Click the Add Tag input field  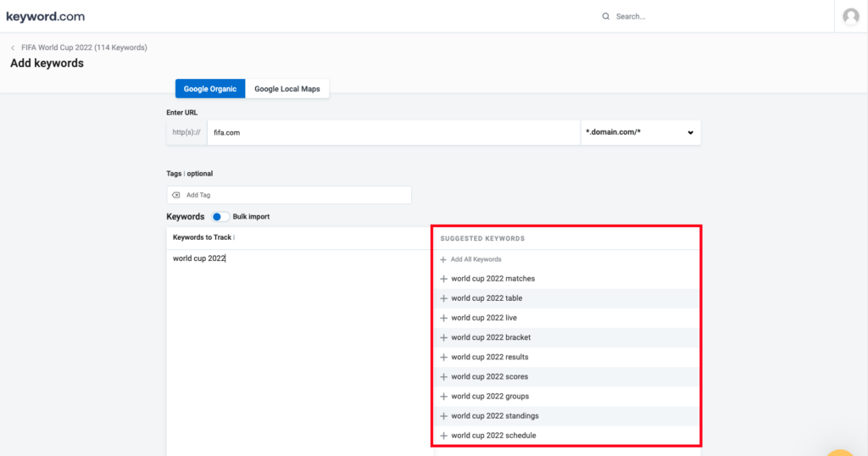pos(289,195)
